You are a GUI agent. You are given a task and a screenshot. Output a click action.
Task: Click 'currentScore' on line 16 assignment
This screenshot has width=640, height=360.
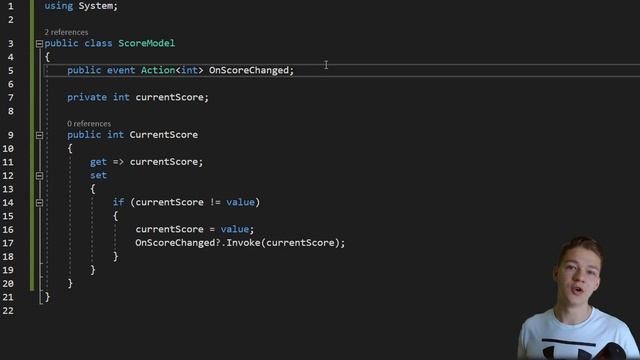click(169, 229)
